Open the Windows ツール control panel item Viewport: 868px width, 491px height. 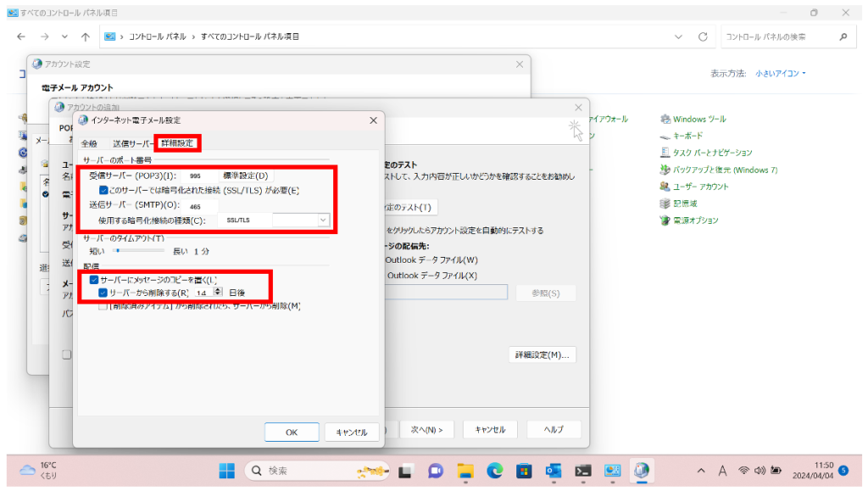tap(698, 120)
